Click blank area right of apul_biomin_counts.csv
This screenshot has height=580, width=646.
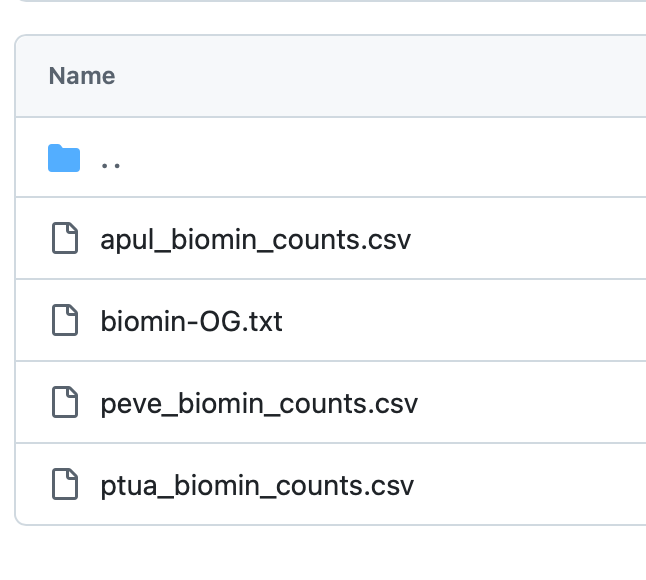[x=530, y=240]
